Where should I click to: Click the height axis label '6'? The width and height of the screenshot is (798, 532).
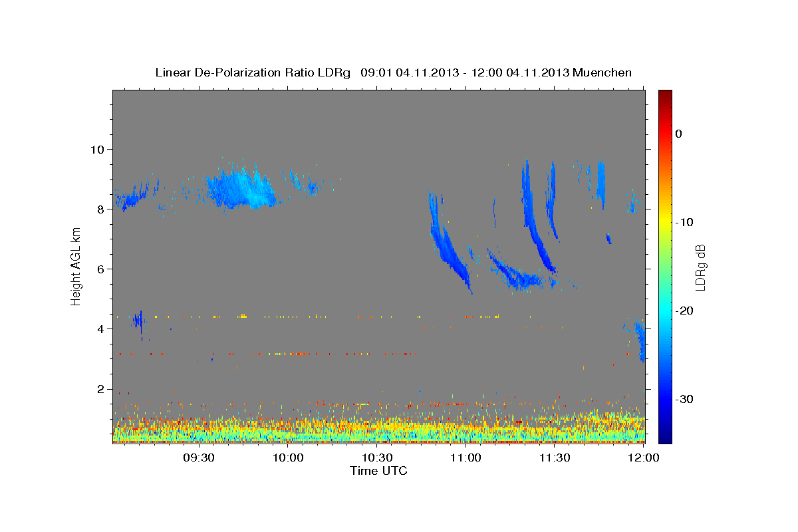tap(102, 269)
